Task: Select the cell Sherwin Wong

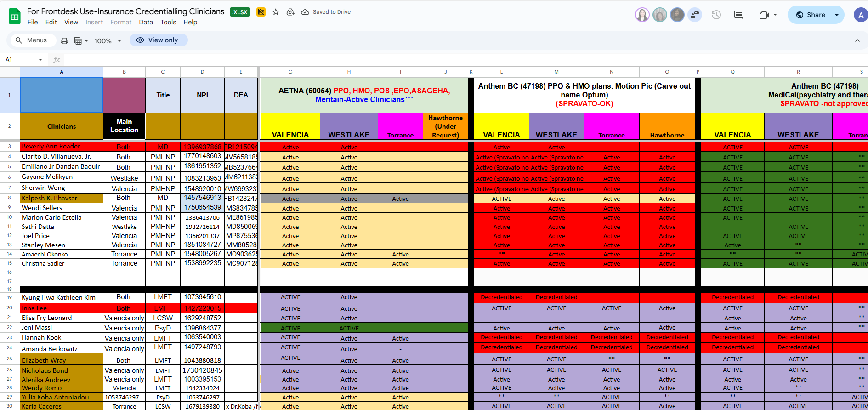Action: [x=62, y=188]
